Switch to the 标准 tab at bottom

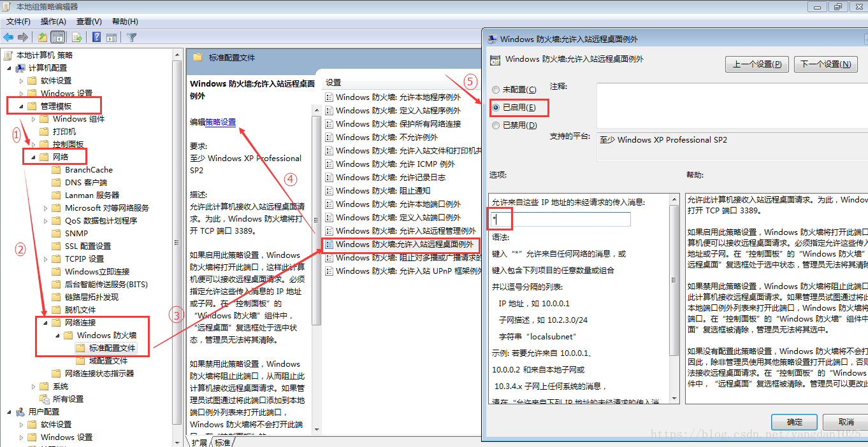[x=222, y=442]
